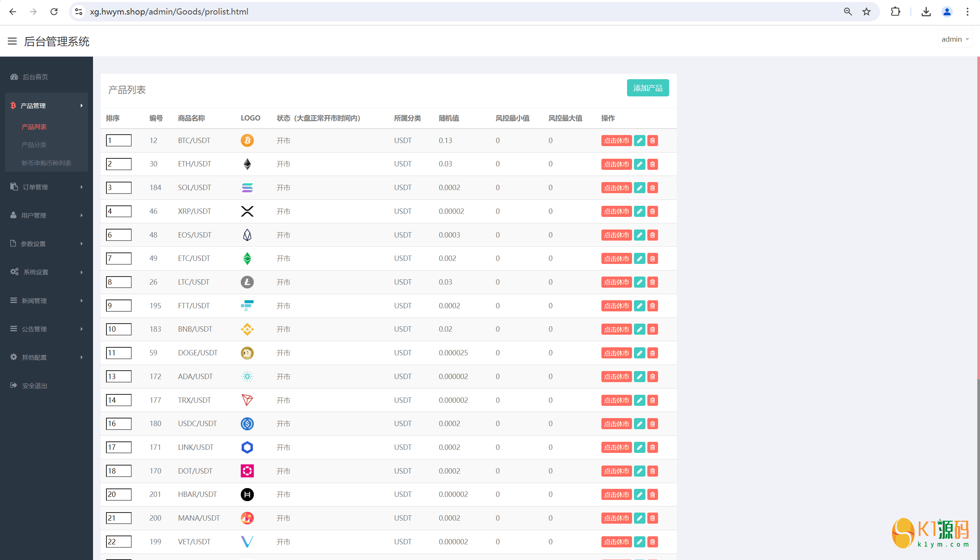Image resolution: width=980 pixels, height=560 pixels.
Task: Click the SOL/USDT status toggle icon
Action: pyautogui.click(x=615, y=187)
